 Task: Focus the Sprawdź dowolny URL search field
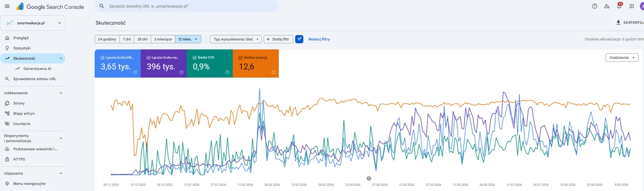[186, 6]
